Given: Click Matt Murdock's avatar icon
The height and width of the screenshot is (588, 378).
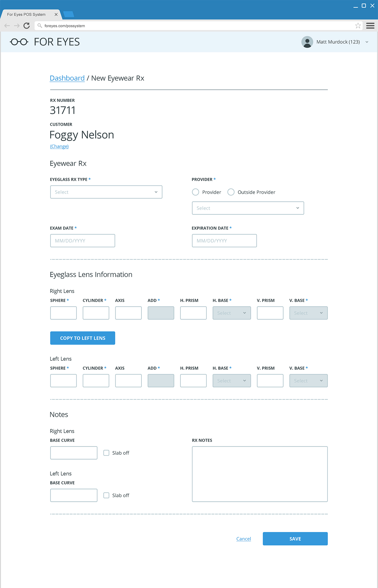Looking at the screenshot, I should (x=307, y=42).
